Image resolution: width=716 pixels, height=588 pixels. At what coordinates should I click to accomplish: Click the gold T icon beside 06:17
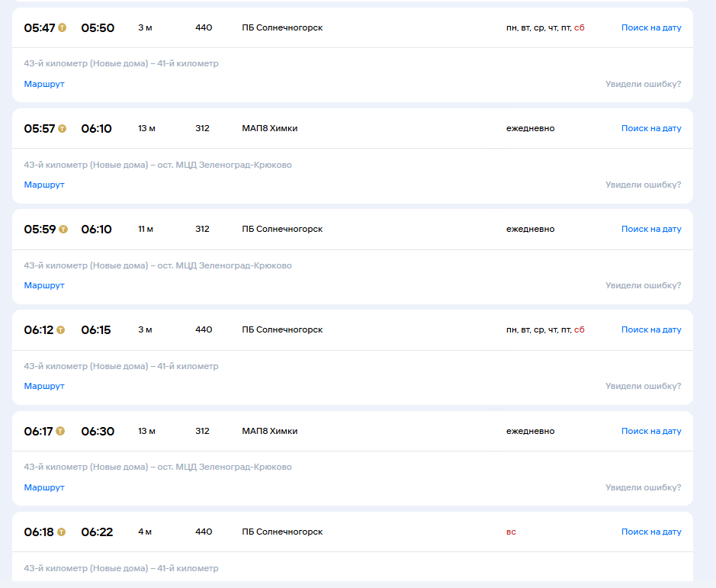coord(60,432)
